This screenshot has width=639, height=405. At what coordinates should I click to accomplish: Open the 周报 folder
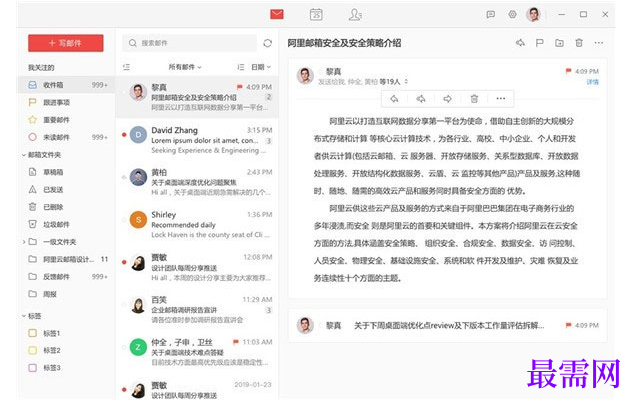point(66,294)
